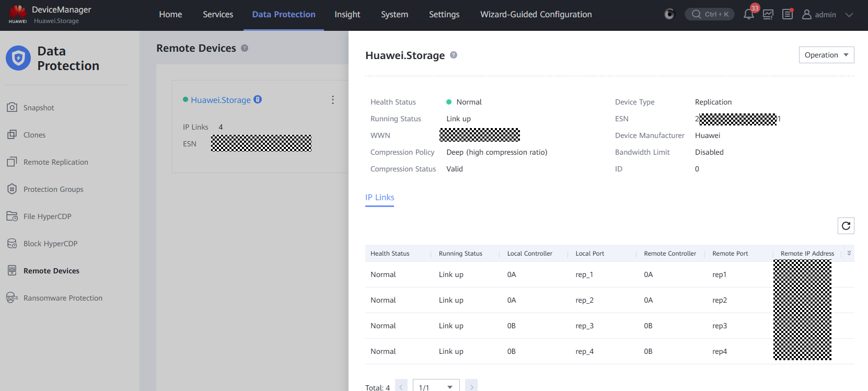Click the blue badge icon beside Huawei.Storage card name

[258, 99]
